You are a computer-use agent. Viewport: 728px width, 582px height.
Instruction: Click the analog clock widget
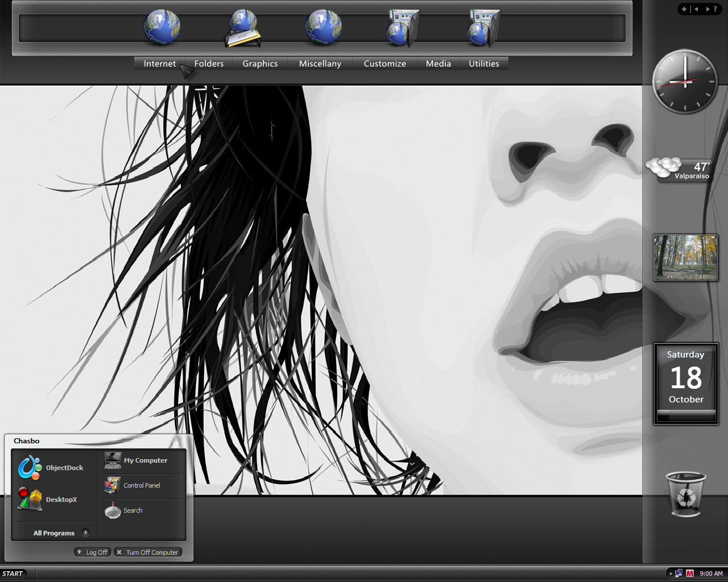tap(685, 82)
